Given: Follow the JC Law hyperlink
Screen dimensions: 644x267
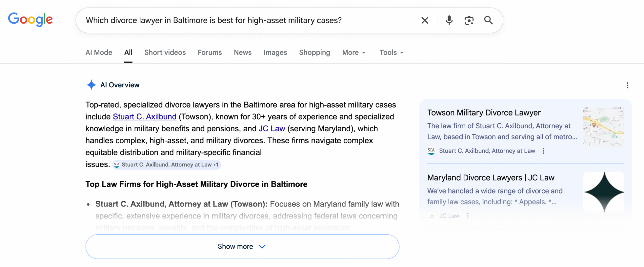Looking at the screenshot, I should (272, 129).
